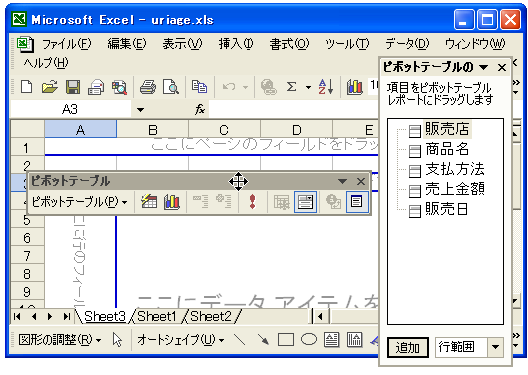Click the 追加 button
The width and height of the screenshot is (528, 375).
tap(407, 347)
